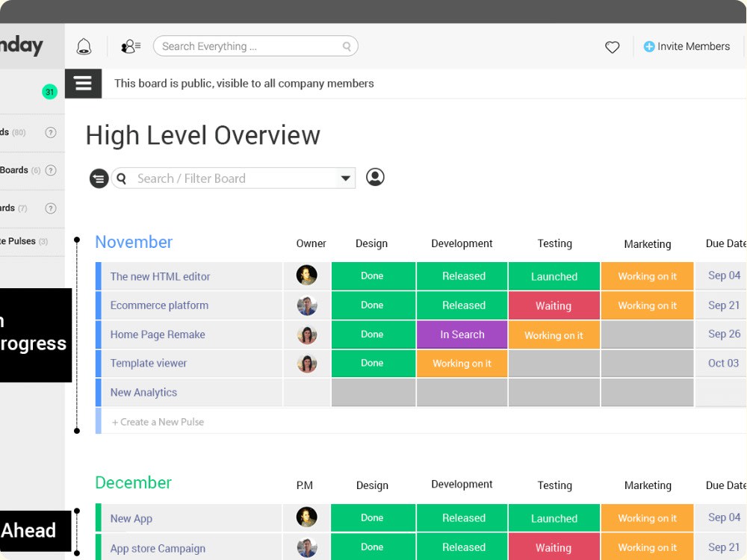Click the heart favorites icon
Image resolution: width=747 pixels, height=560 pixels.
click(x=613, y=46)
